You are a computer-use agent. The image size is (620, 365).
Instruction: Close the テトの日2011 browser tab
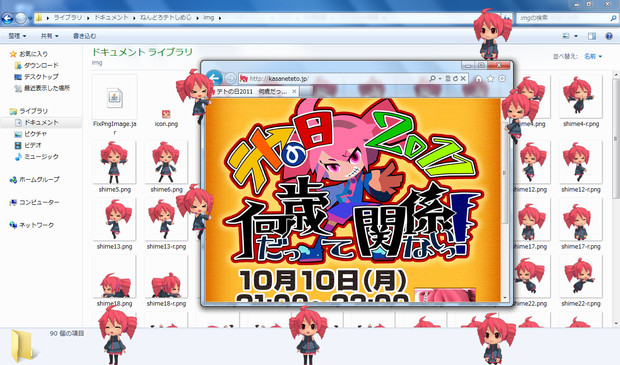click(294, 92)
